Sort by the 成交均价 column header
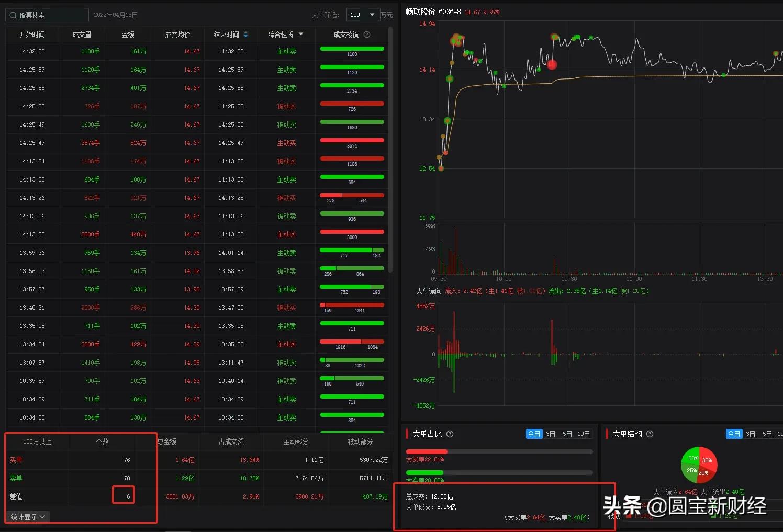Screen dimensions: 783x532 tap(177, 35)
